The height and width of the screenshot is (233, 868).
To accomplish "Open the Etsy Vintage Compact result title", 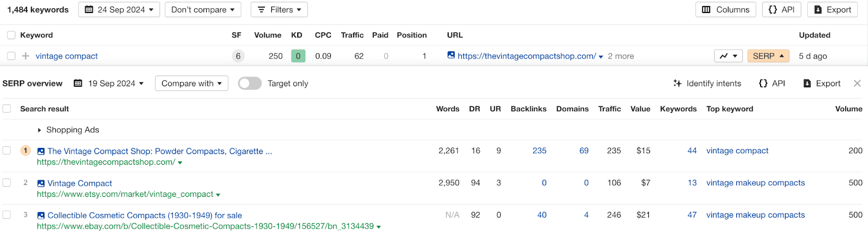I will tap(80, 184).
